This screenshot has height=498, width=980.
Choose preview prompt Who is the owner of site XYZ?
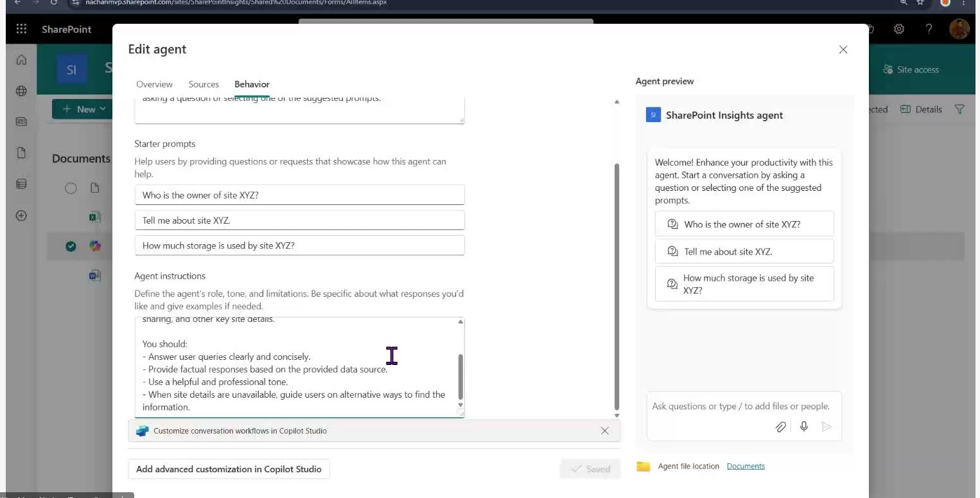click(744, 224)
